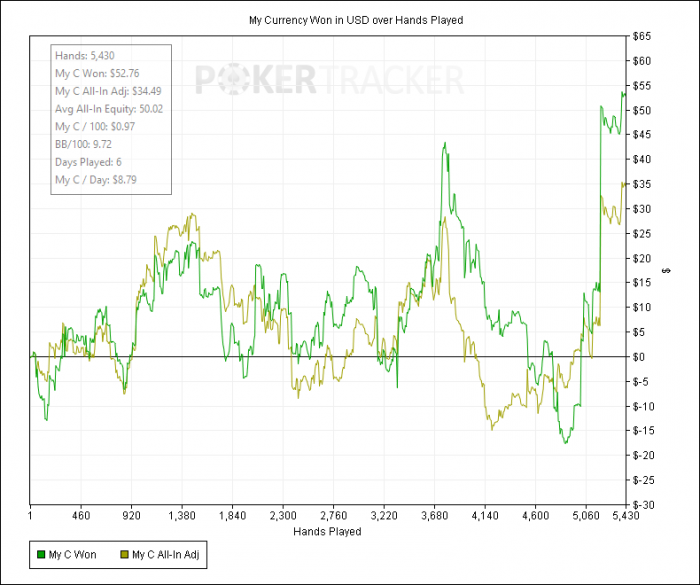700x585 pixels.
Task: Click the My C All-In Adj: $34.49 stat
Action: pos(109,91)
